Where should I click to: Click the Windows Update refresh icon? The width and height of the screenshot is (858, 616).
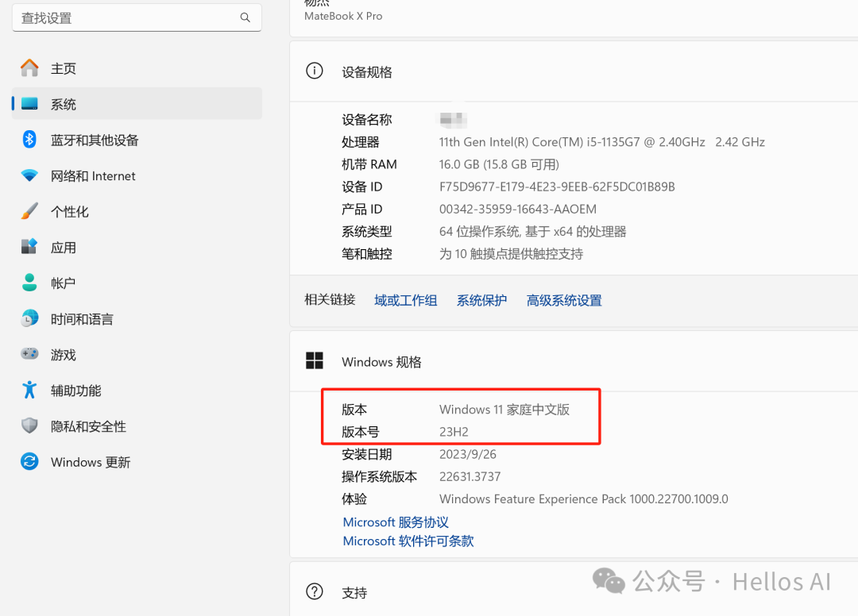[x=29, y=461]
